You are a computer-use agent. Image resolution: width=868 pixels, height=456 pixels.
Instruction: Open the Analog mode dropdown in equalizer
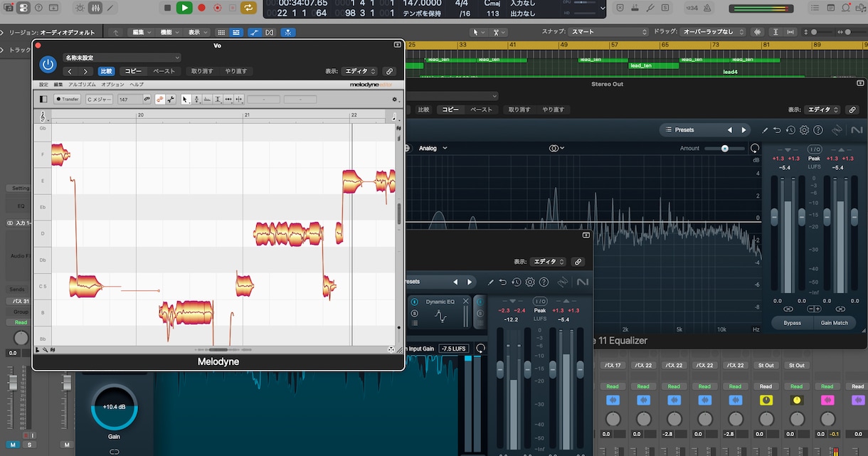pos(433,148)
